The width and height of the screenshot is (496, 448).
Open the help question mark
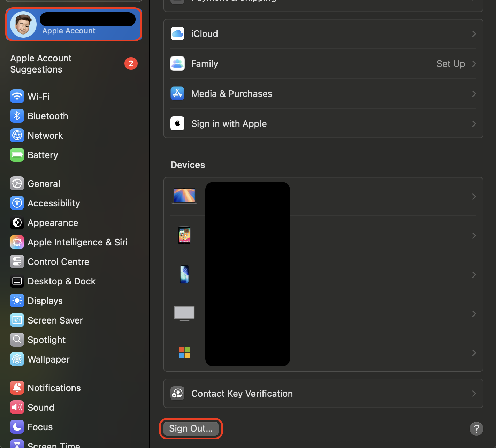point(476,429)
